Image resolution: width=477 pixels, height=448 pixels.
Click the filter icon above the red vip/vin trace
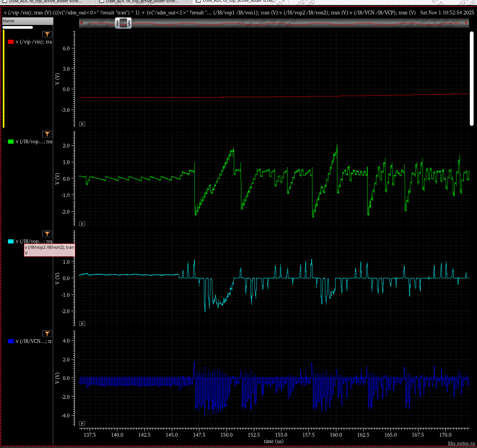(x=47, y=34)
